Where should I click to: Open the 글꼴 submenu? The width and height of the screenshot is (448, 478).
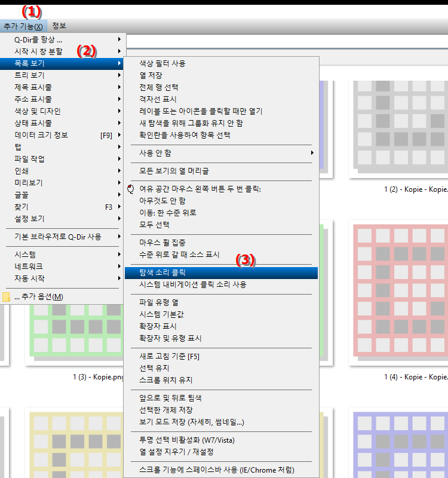[62, 195]
